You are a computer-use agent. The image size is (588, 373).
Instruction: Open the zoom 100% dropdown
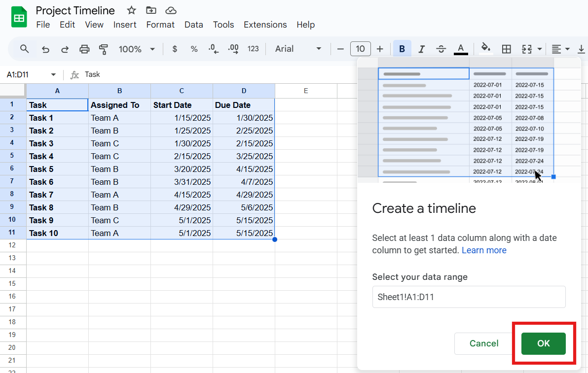(137, 49)
